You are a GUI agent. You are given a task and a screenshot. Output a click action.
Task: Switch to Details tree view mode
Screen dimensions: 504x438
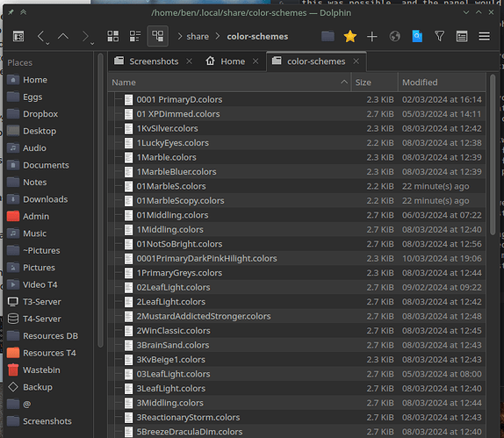(157, 36)
